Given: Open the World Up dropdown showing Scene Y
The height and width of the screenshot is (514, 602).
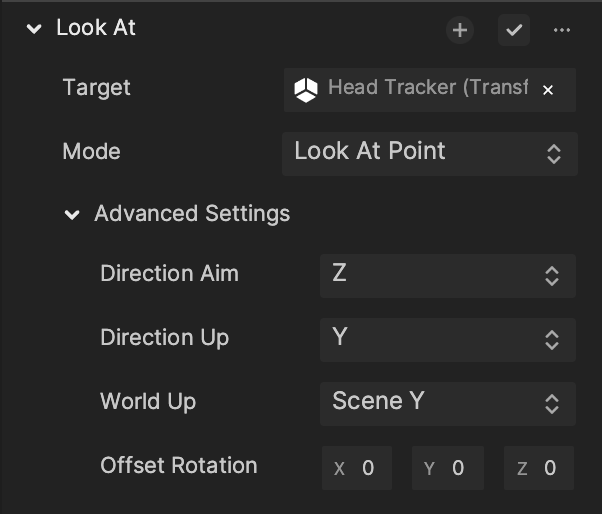Looking at the screenshot, I should click(x=448, y=404).
